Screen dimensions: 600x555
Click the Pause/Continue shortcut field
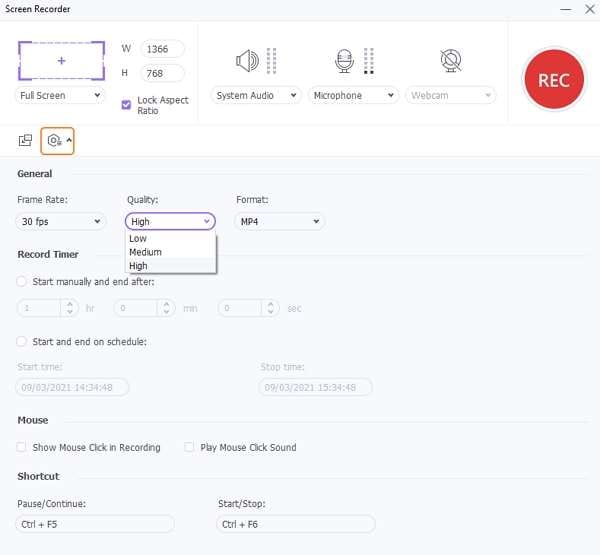tap(95, 524)
